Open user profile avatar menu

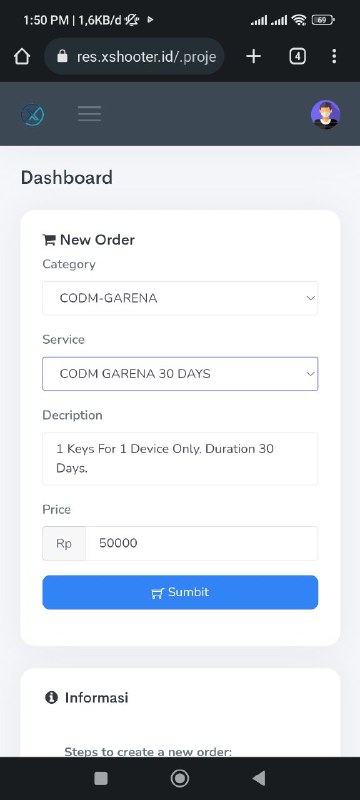pyautogui.click(x=325, y=114)
